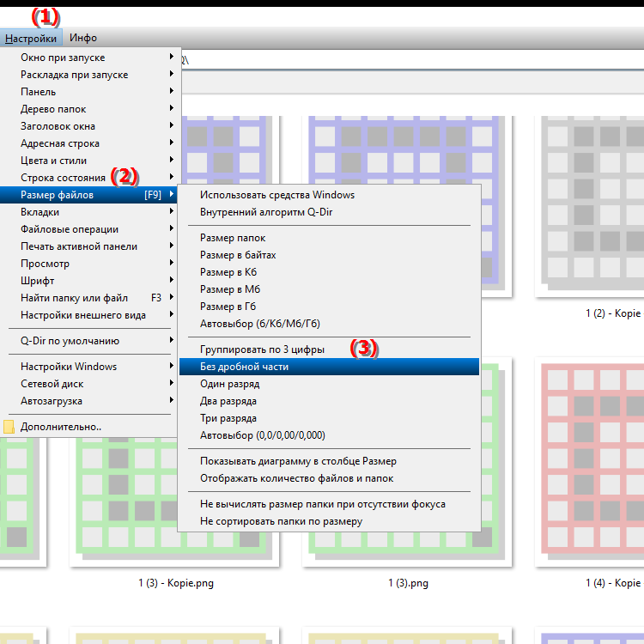
Task: Open the Файловые операции submenu
Action: pyautogui.click(x=89, y=229)
